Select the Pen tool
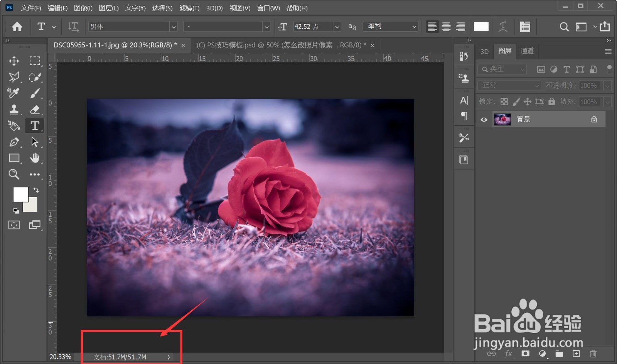617x364 pixels. tap(14, 142)
